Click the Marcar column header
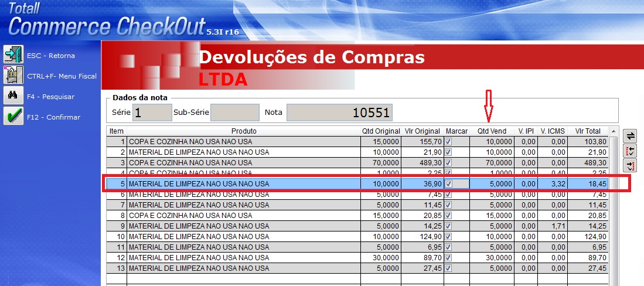Screen dimensions: 644x286 click(x=456, y=131)
